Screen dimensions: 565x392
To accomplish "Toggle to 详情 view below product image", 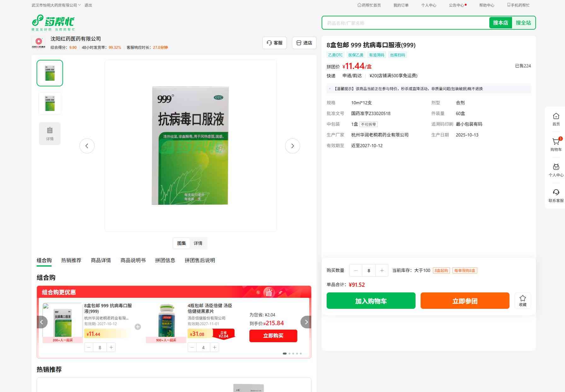I will coord(198,243).
